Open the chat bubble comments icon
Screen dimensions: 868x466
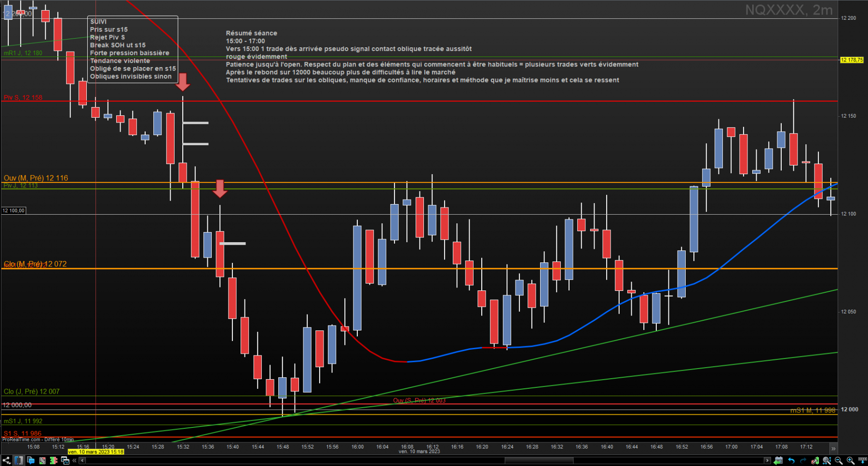coord(31,461)
